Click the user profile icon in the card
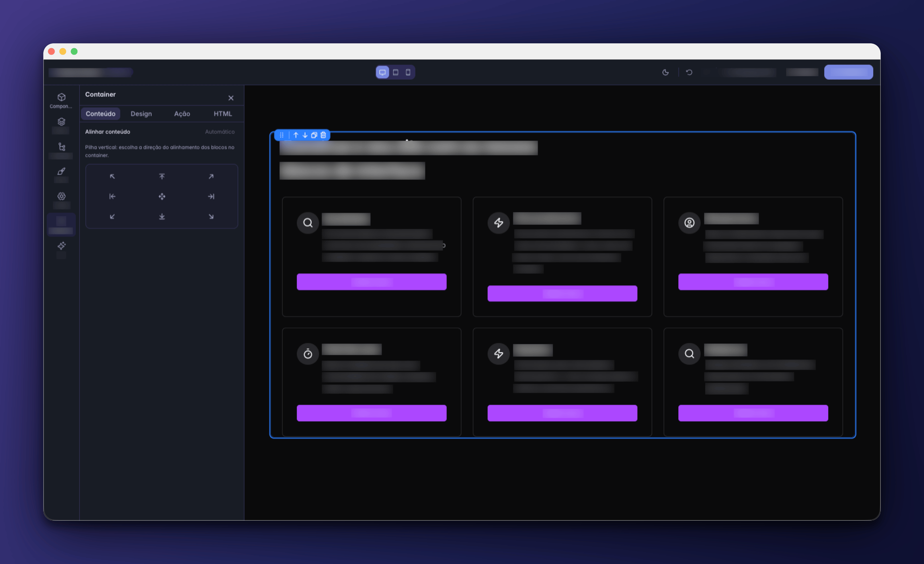Viewport: 924px width, 564px height. coord(689,223)
